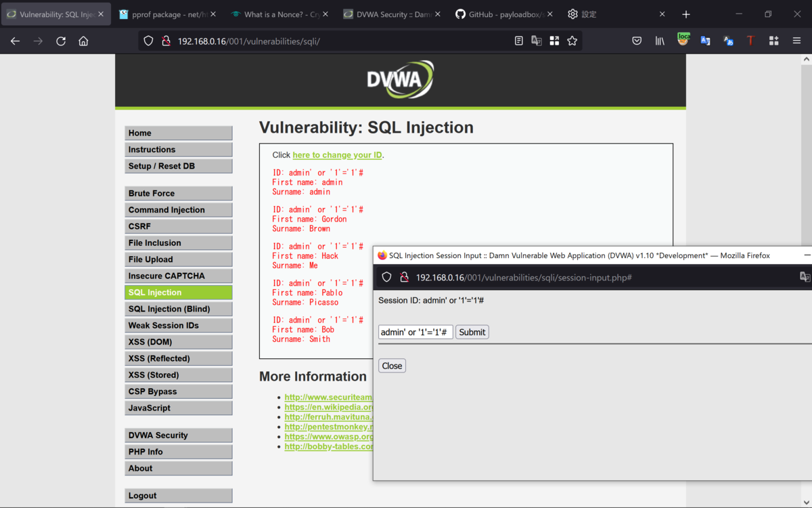Switch to the GitHub payloadbox tab
Viewport: 812px width, 508px height.
[x=504, y=14]
